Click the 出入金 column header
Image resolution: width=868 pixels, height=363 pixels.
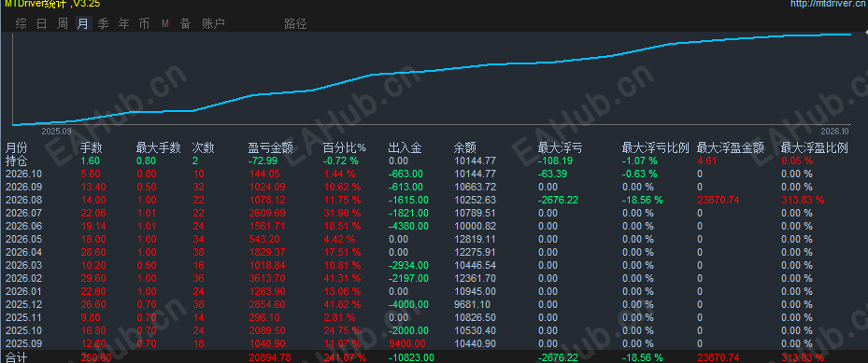tap(406, 148)
